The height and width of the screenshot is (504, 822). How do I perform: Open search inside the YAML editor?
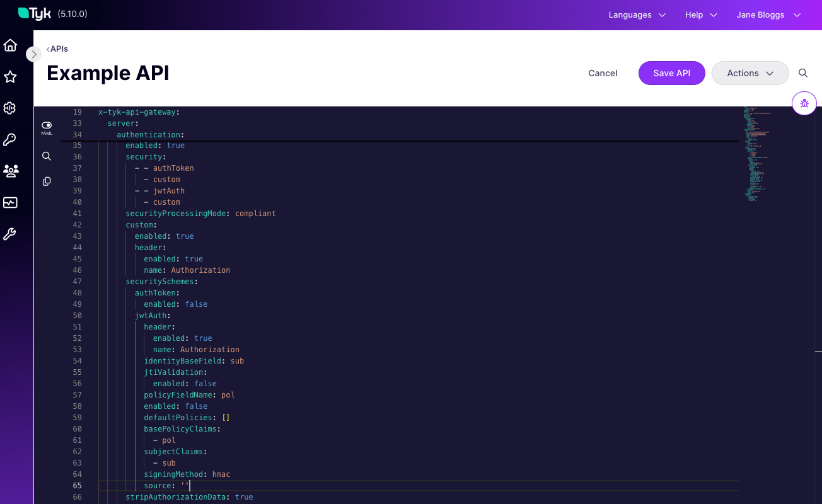[47, 156]
